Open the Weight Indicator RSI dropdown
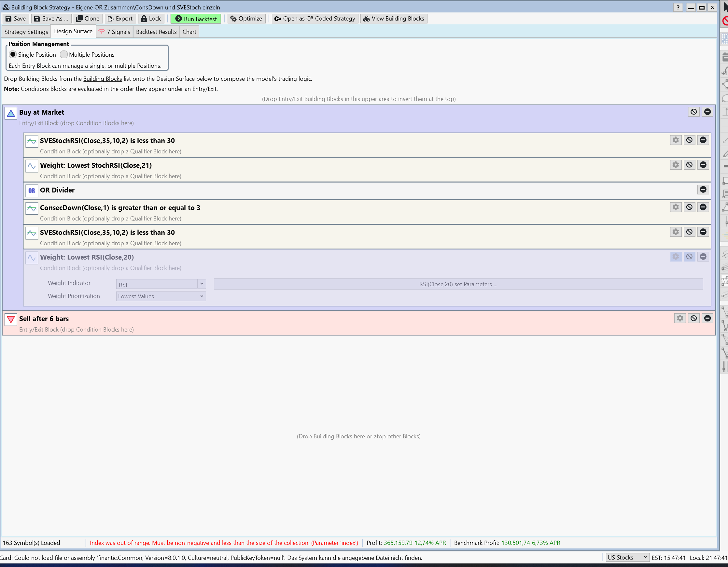Screen dimensions: 728x567 (161, 284)
